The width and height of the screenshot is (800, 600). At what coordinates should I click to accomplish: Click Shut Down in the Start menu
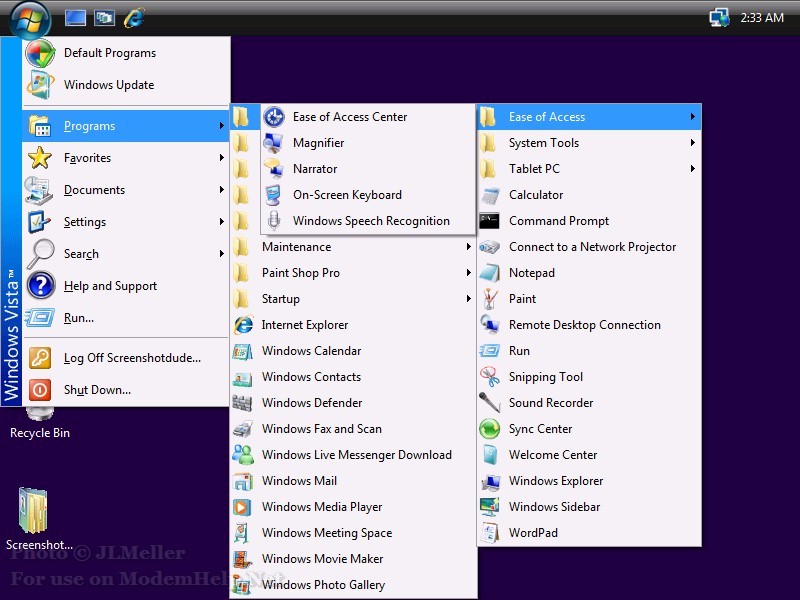click(97, 390)
